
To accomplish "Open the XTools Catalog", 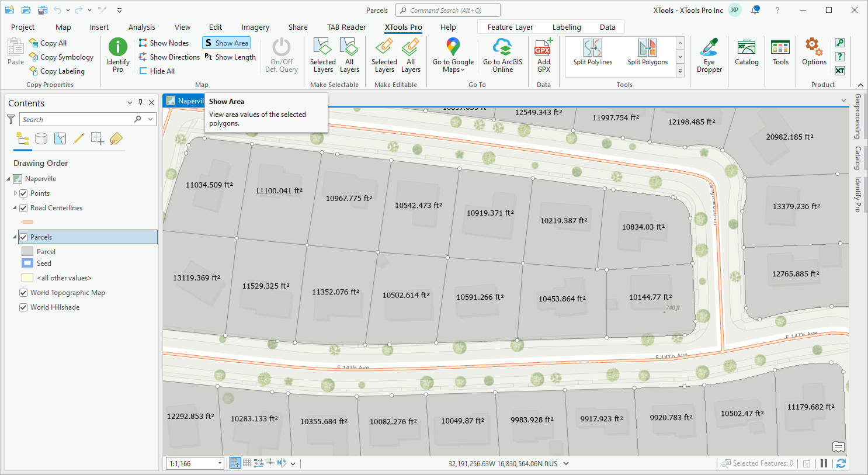I will click(746, 48).
